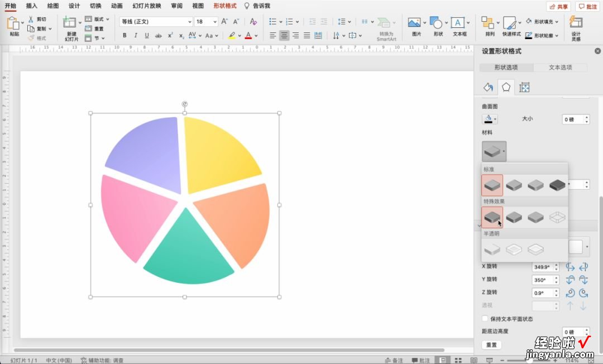The image size is (603, 364).
Task: Toggle left text alignment
Action: [x=273, y=35]
